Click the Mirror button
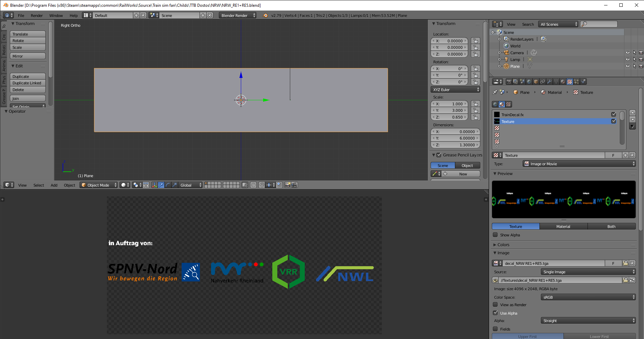Image resolution: width=644 pixels, height=339 pixels. 28,56
